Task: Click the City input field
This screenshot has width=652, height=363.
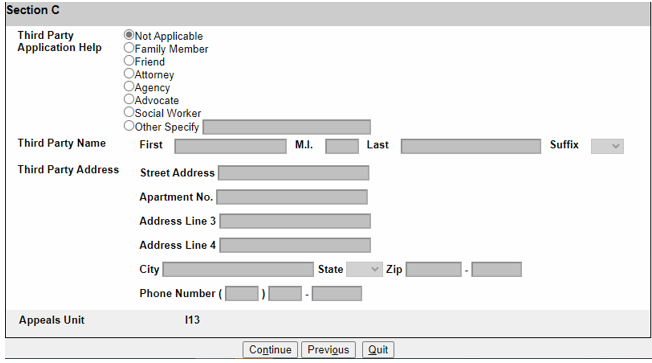Action: (238, 269)
